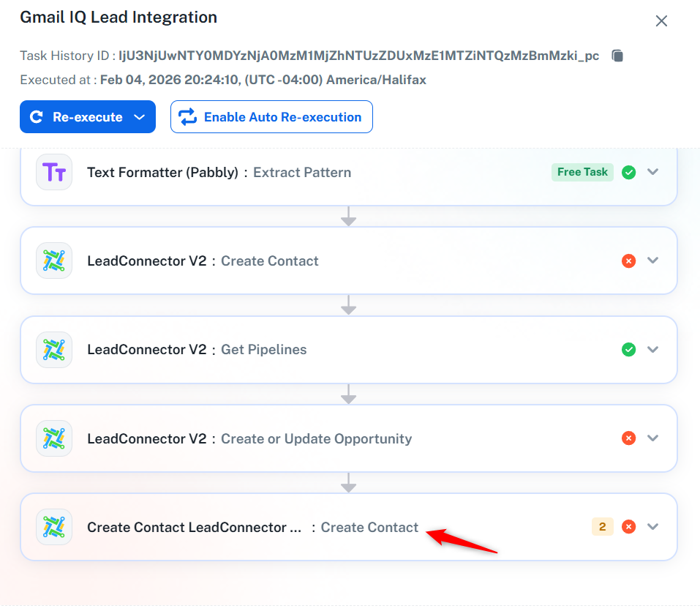Copy the Task History ID
This screenshot has height=614, width=700.
click(x=617, y=56)
